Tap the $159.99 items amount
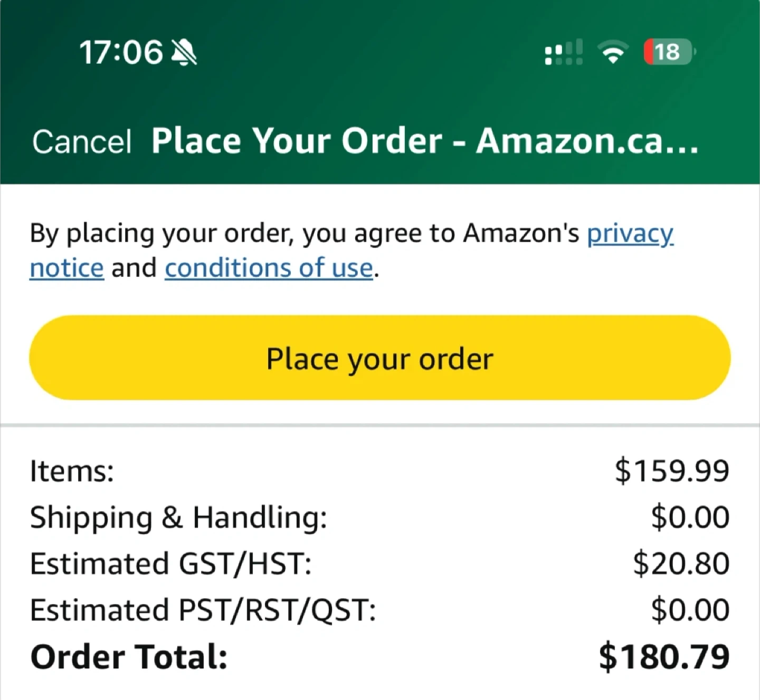The width and height of the screenshot is (760, 700). (x=672, y=471)
